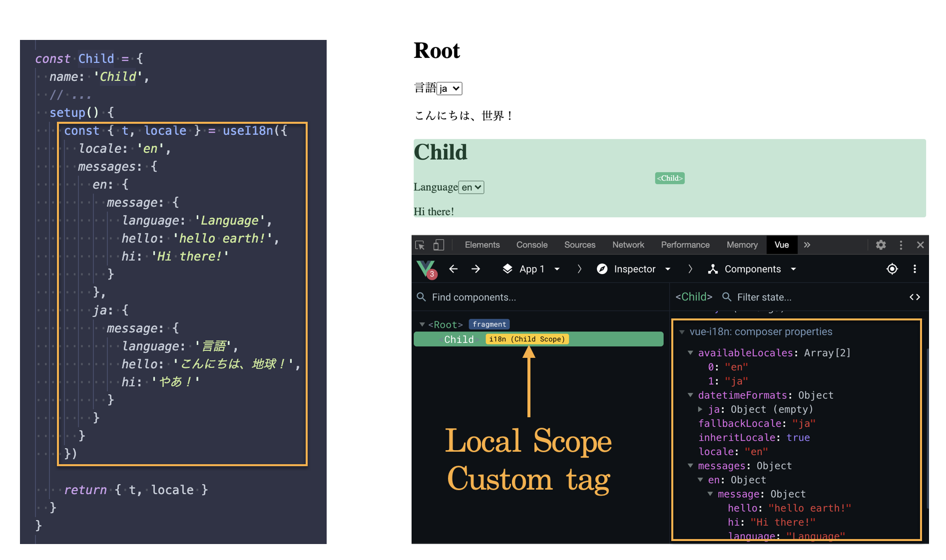Select the Child component in tree
This screenshot has height=560, width=946.
[x=459, y=339]
